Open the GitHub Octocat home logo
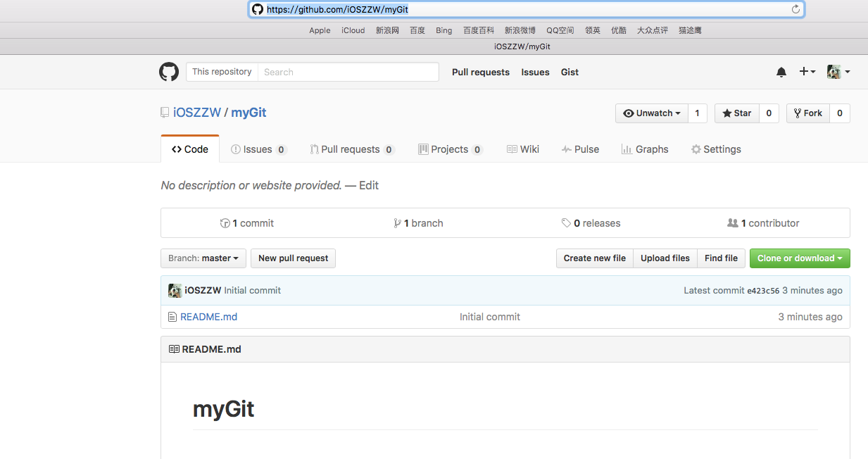 [169, 72]
